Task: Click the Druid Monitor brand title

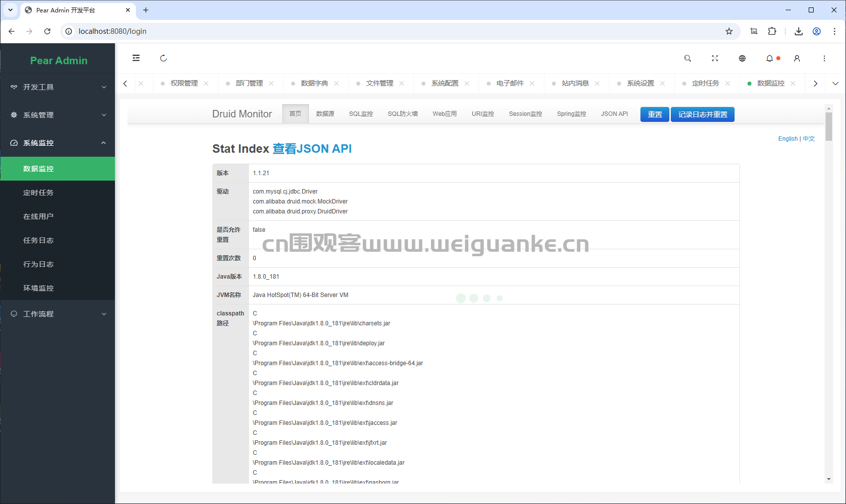Action: tap(242, 114)
